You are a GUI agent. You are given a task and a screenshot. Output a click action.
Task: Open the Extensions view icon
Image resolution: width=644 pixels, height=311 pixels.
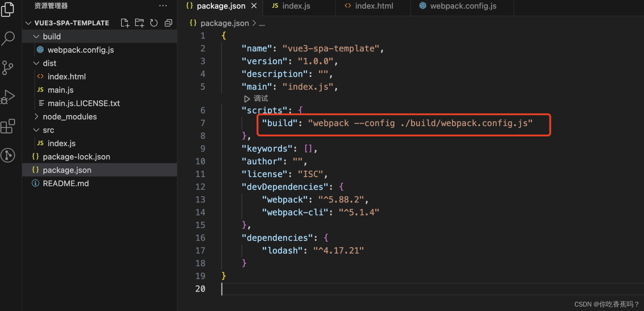(8, 126)
